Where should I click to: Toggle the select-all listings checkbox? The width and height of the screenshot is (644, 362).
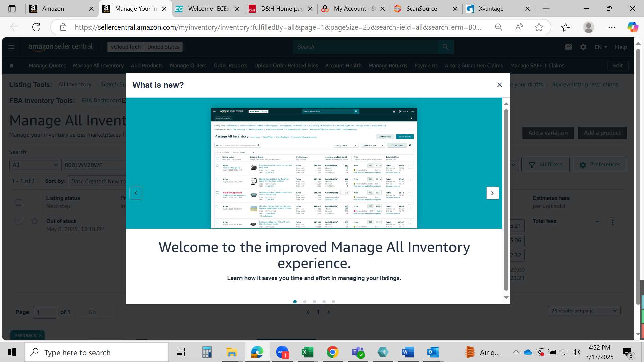pyautogui.click(x=19, y=202)
